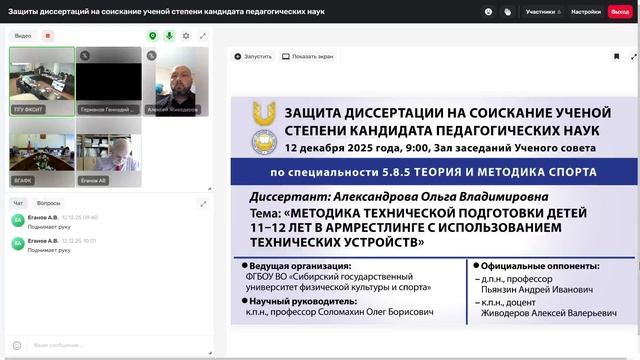This screenshot has height=360, width=640.
Task: Open the emoji reactions icon in the header
Action: 488,12
